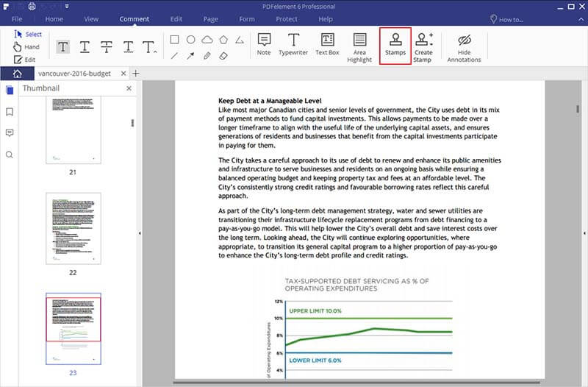This screenshot has height=387, width=588.
Task: Collapse the ribbon with the chevron
Action: 581,19
